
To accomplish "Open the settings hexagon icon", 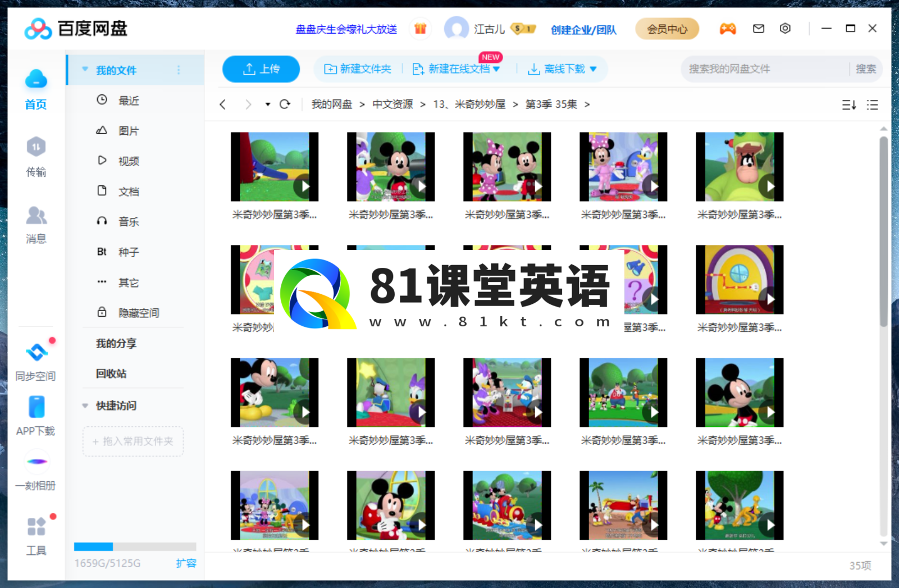I will [786, 28].
